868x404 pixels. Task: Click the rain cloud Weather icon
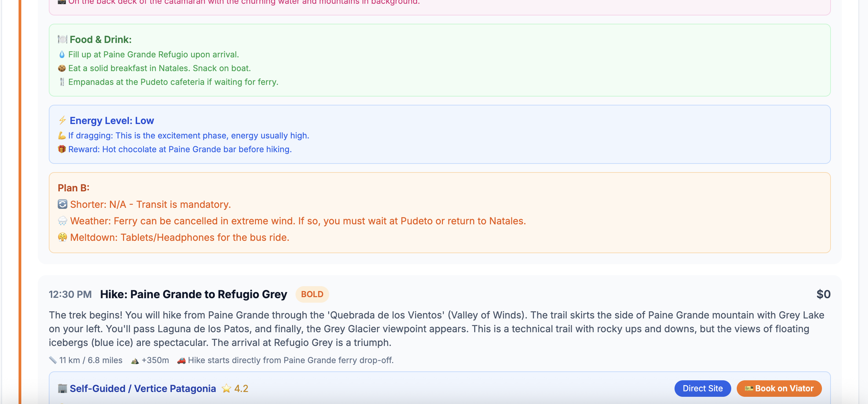pyautogui.click(x=63, y=221)
